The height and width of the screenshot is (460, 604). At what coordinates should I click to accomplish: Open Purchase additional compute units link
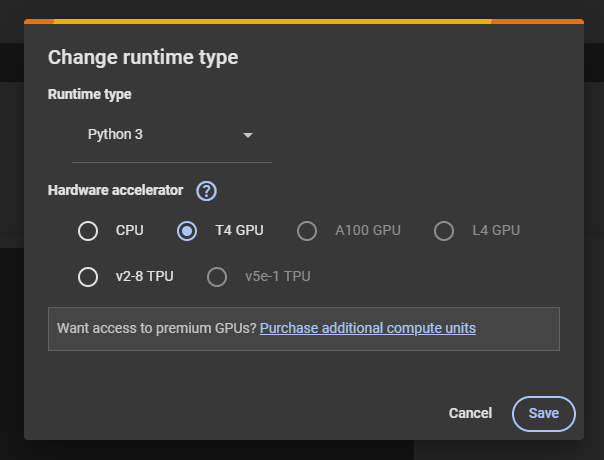(367, 328)
